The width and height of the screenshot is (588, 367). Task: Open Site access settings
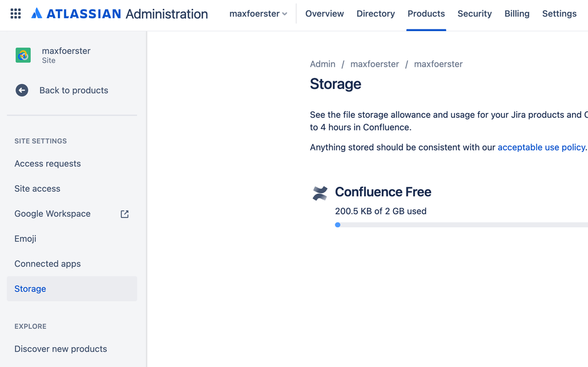pyautogui.click(x=72, y=189)
